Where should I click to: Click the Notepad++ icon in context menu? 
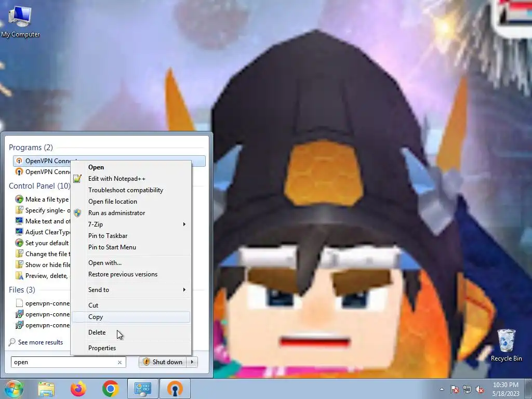click(77, 179)
